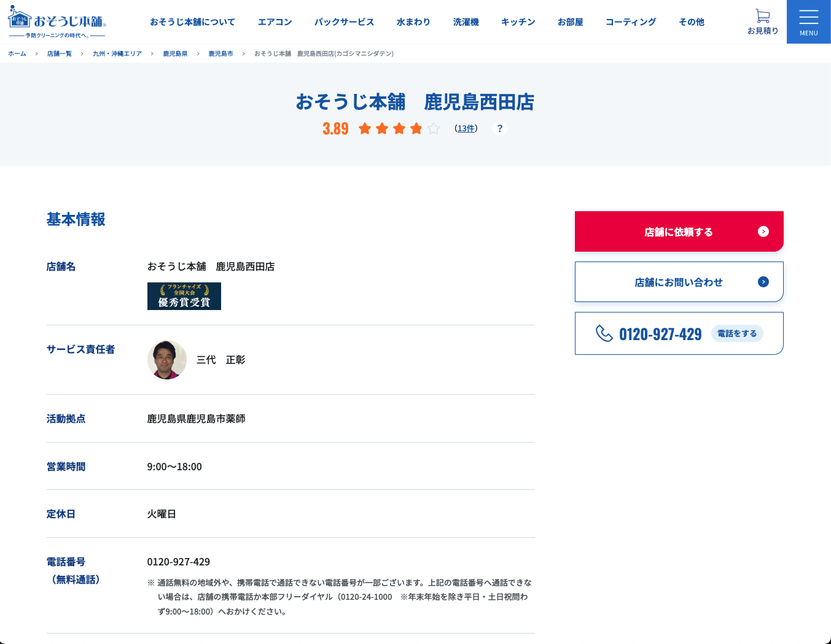Open the 13件 reviews link
Image resolution: width=831 pixels, height=644 pixels.
[x=466, y=128]
